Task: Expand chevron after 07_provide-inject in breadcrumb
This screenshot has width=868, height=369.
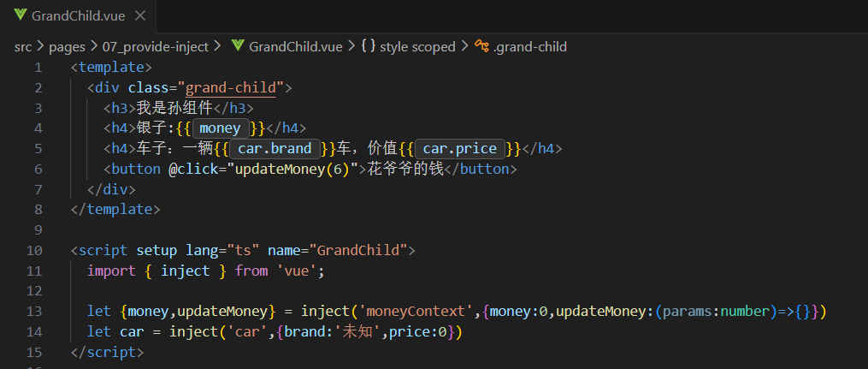Action: click(x=217, y=47)
